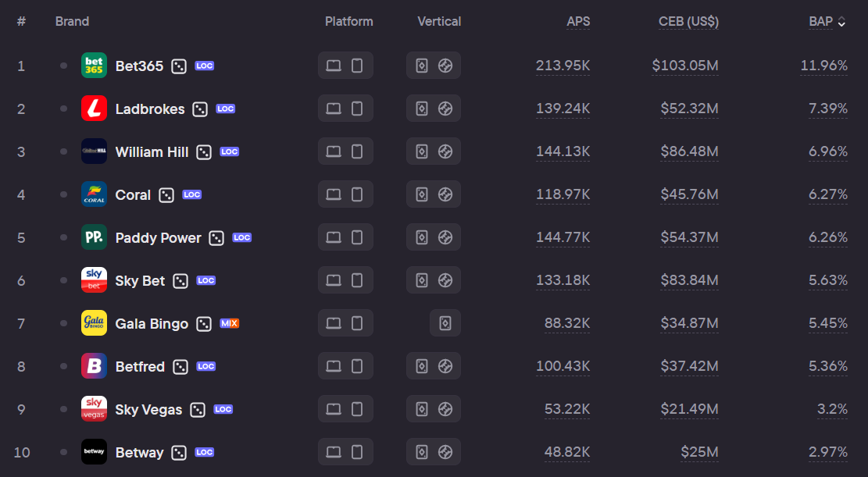Toggle the status dot for Paddy Power

click(x=63, y=237)
